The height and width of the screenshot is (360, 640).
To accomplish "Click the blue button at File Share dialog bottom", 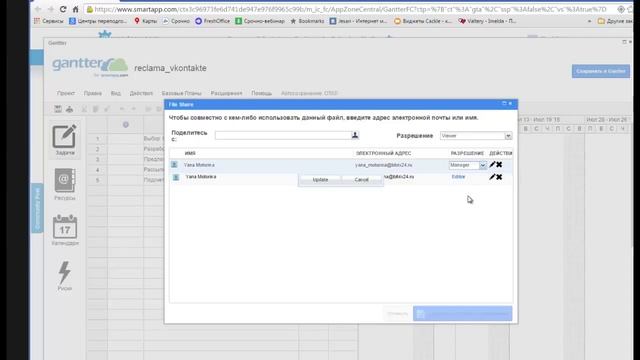I will (x=462, y=313).
